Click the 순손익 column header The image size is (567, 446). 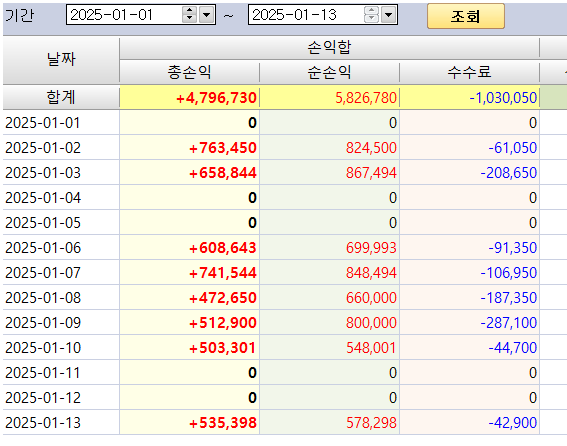point(329,72)
